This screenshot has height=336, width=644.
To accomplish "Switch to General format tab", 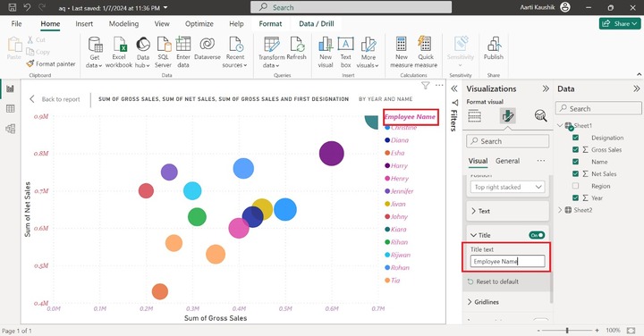I will click(508, 161).
